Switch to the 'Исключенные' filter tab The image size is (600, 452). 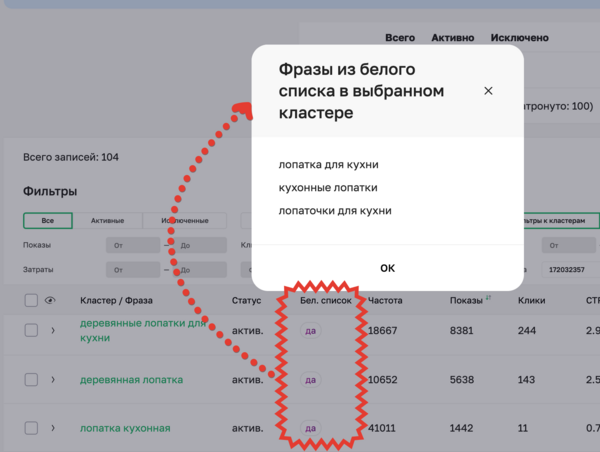point(185,221)
